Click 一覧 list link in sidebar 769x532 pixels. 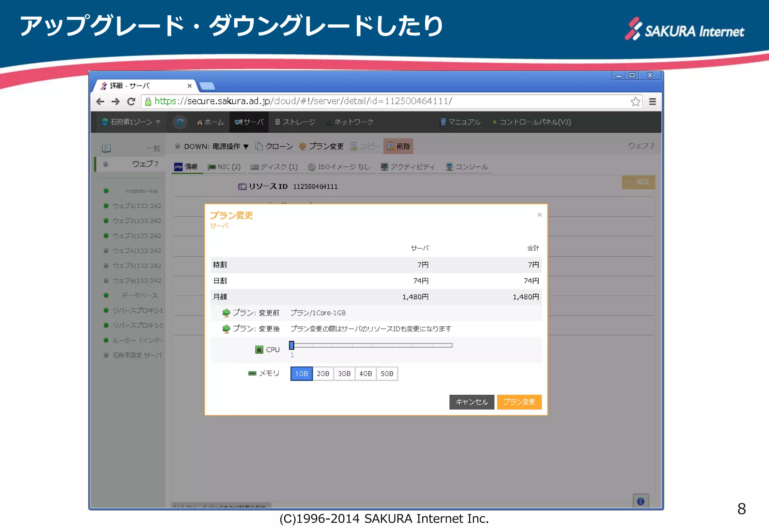(x=154, y=149)
